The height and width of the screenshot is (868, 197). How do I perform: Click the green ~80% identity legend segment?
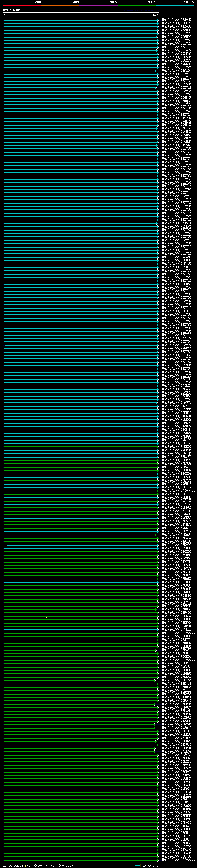click(x=137, y=6)
